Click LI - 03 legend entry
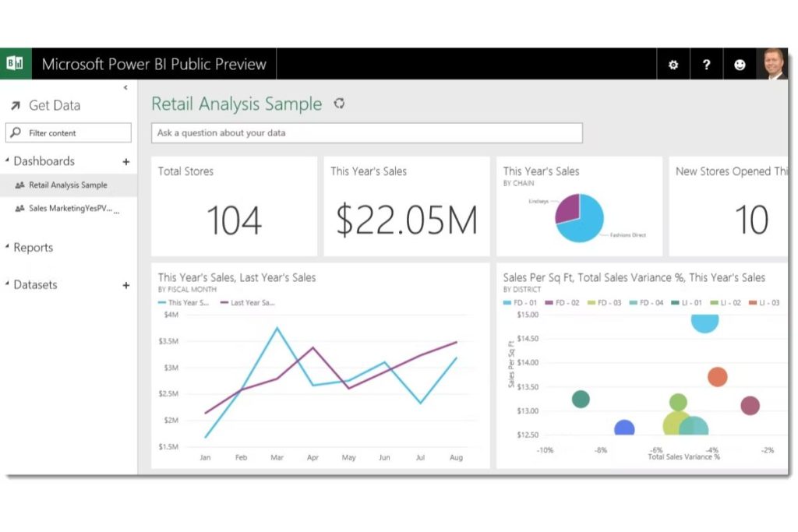798x532 pixels. (764, 303)
